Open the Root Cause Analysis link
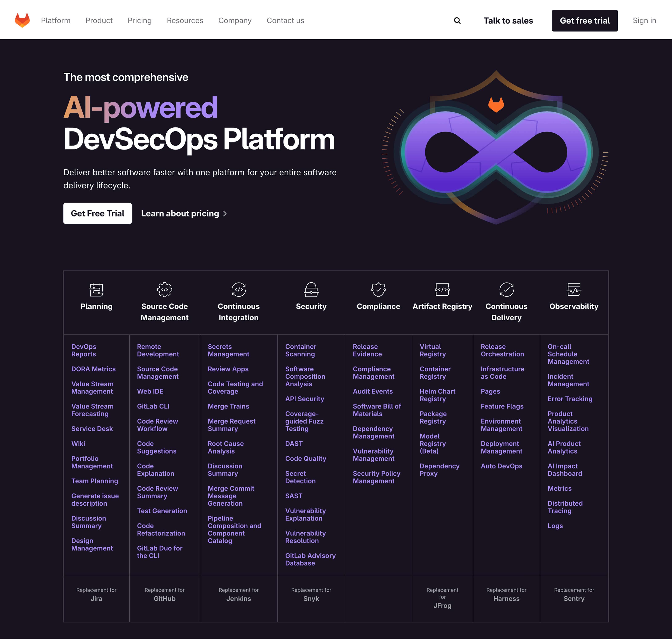 [x=226, y=447]
